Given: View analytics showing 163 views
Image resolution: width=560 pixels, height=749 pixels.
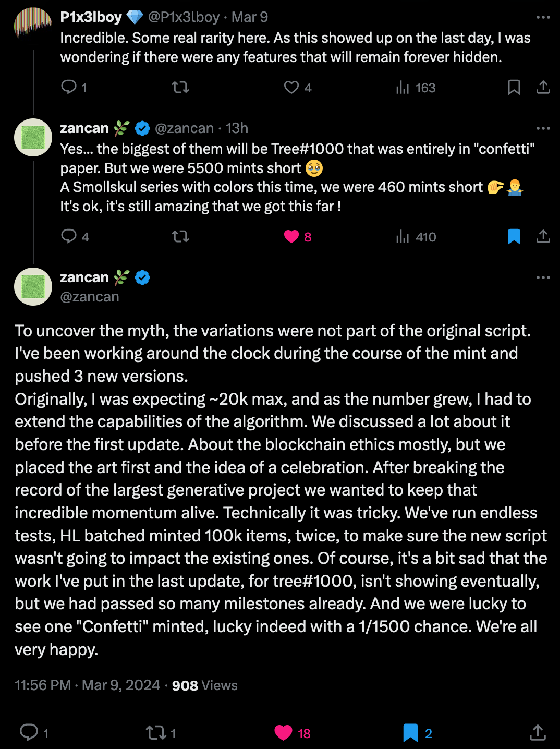Looking at the screenshot, I should pyautogui.click(x=415, y=88).
